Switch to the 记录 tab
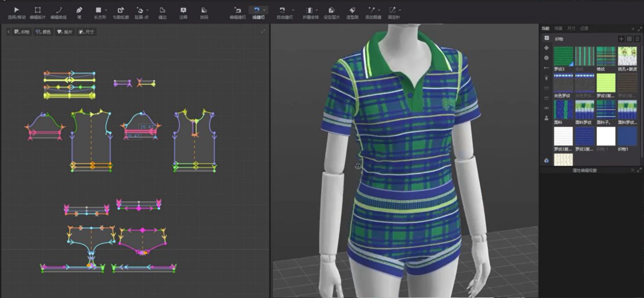Viewport: 644px width, 298px height. (585, 28)
